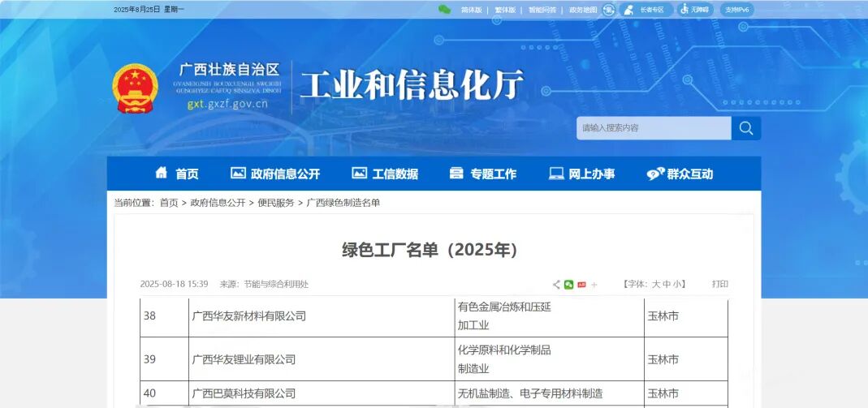The image size is (868, 408).
Task: Open 工信数据 navigation menu
Action: (x=385, y=174)
